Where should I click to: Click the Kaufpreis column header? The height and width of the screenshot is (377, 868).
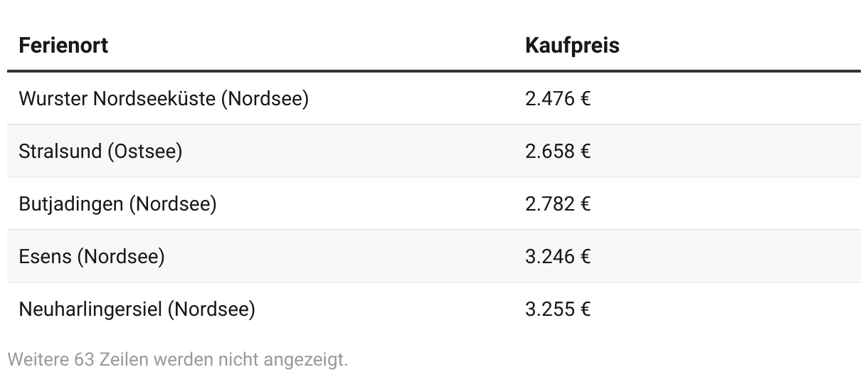[572, 46]
